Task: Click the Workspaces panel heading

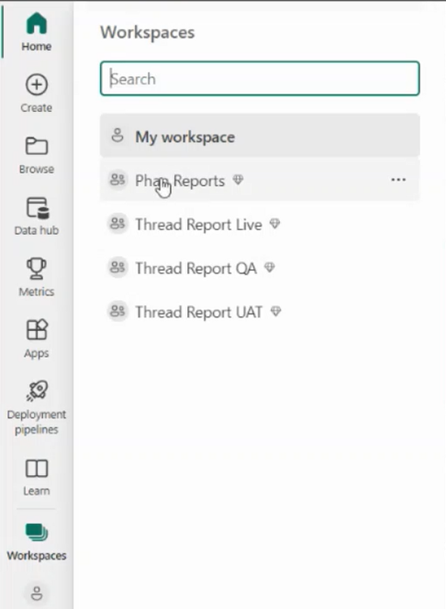Action: (x=148, y=32)
